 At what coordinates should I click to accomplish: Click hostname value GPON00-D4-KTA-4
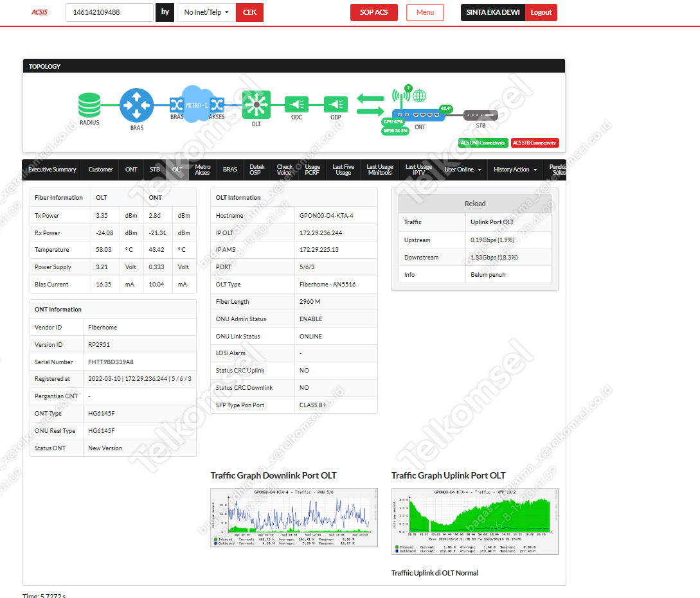click(x=327, y=215)
